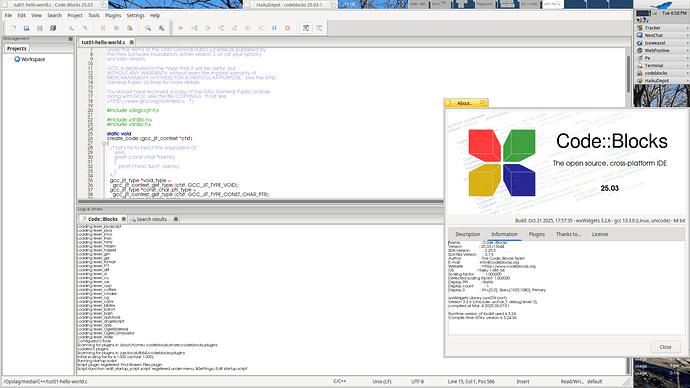
Task: Open the Debugging windows toolbar icon
Action: pos(306,28)
